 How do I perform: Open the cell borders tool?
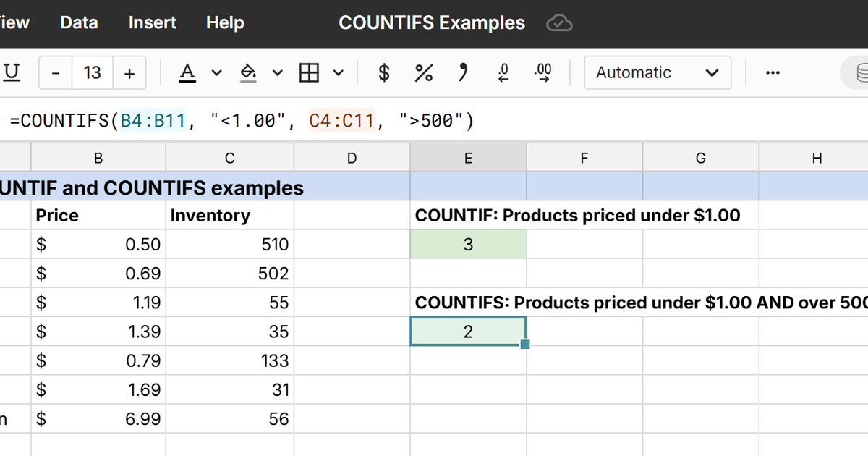point(309,72)
